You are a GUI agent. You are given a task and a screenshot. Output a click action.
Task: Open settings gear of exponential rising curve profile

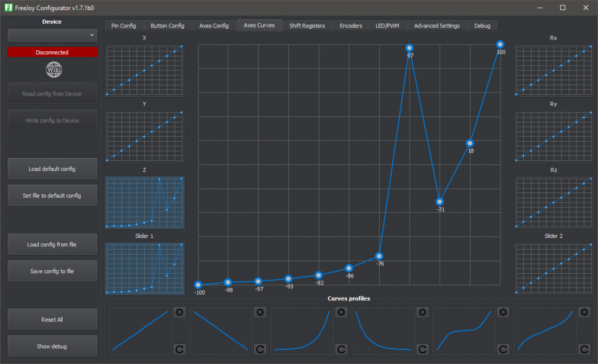(341, 313)
